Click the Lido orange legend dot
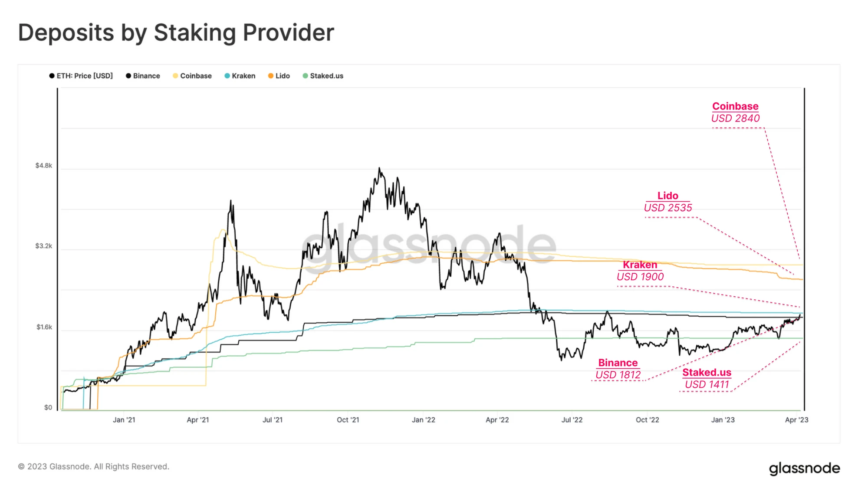Viewport: 868px width, 488px height. click(271, 76)
